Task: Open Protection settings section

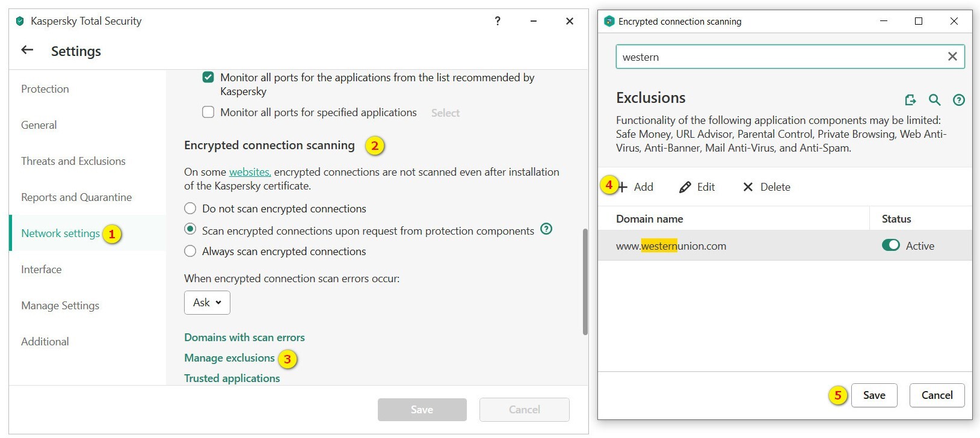Action: (x=45, y=89)
